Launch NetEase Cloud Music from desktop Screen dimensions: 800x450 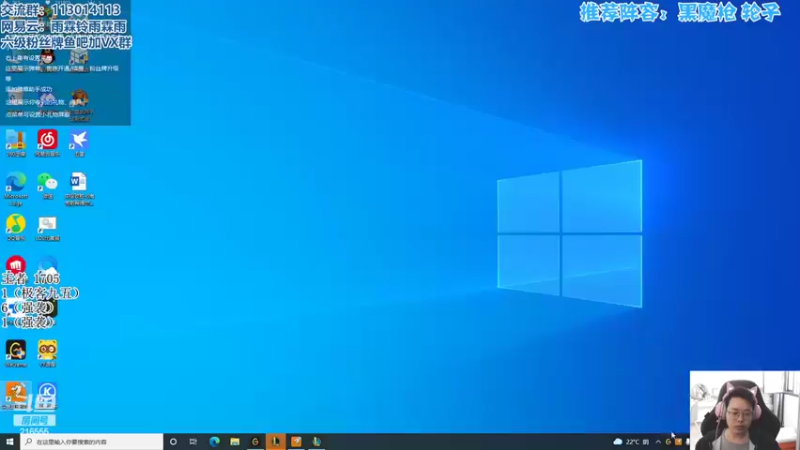47,139
